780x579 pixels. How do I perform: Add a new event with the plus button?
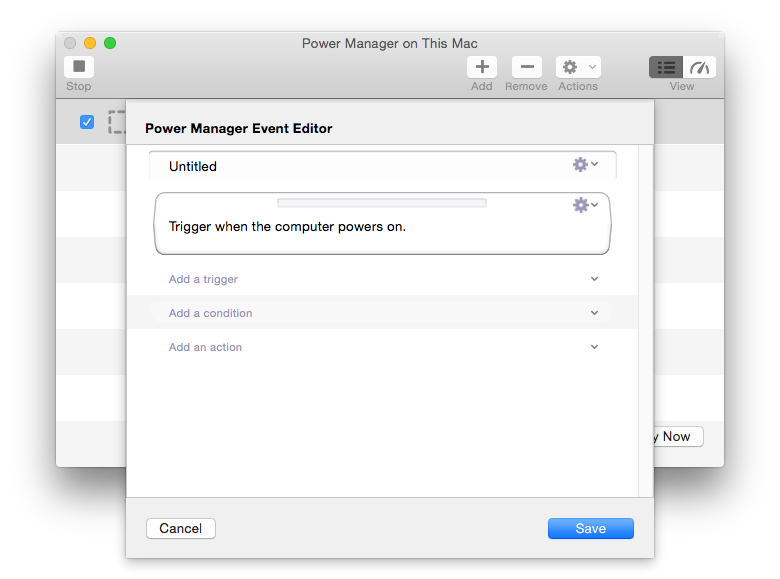pyautogui.click(x=482, y=67)
